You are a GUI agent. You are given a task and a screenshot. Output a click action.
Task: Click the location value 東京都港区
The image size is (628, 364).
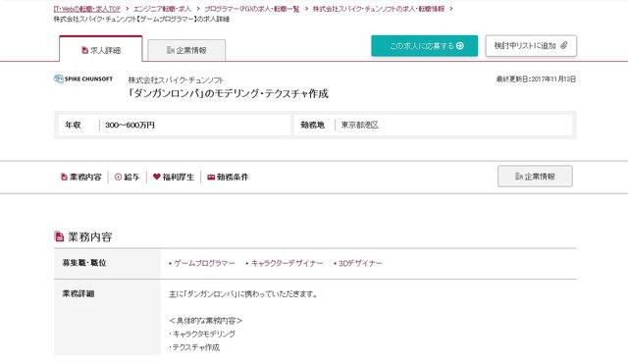point(360,125)
